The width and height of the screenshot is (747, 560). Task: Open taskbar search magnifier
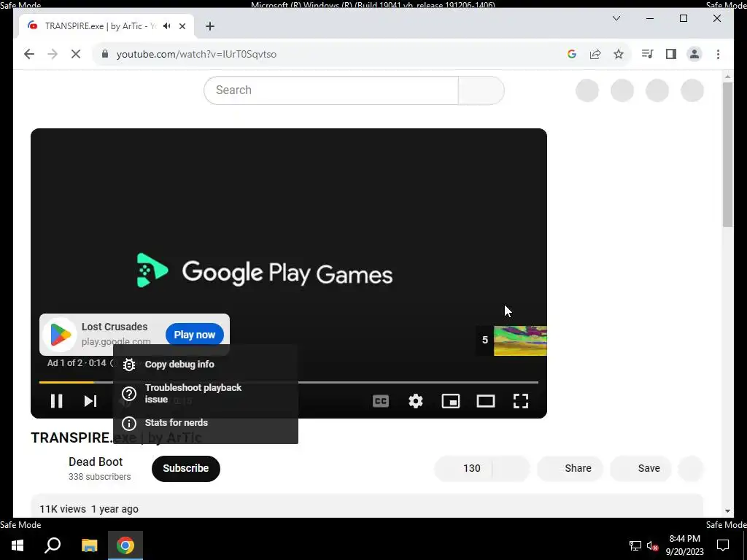point(53,545)
